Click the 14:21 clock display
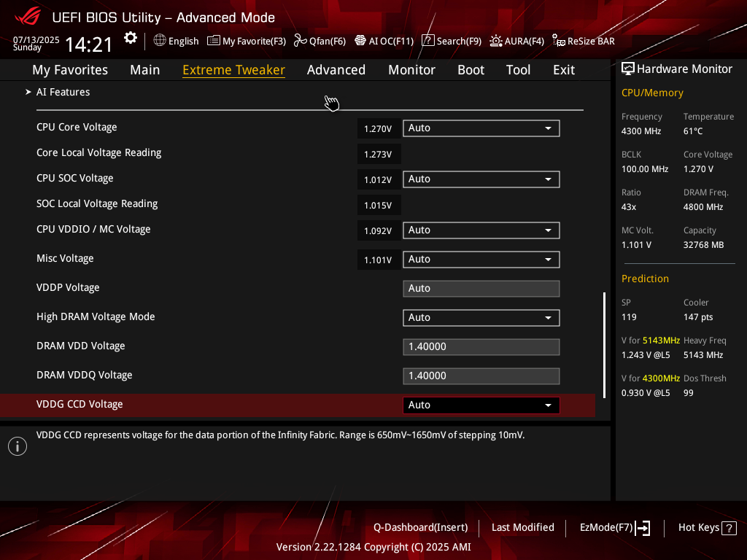Screen dimensions: 747x560 click(x=88, y=44)
